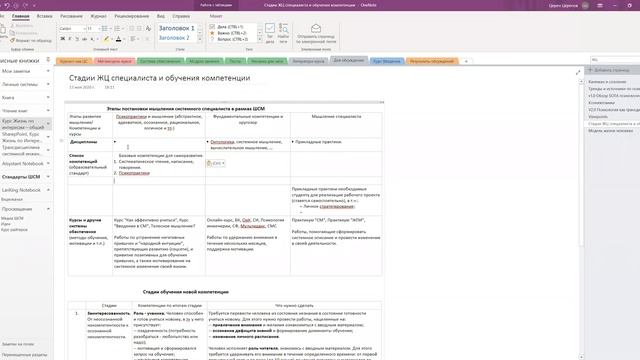Open the Рецензирование ribbon tab
This screenshot has width=640, height=360.
click(131, 16)
